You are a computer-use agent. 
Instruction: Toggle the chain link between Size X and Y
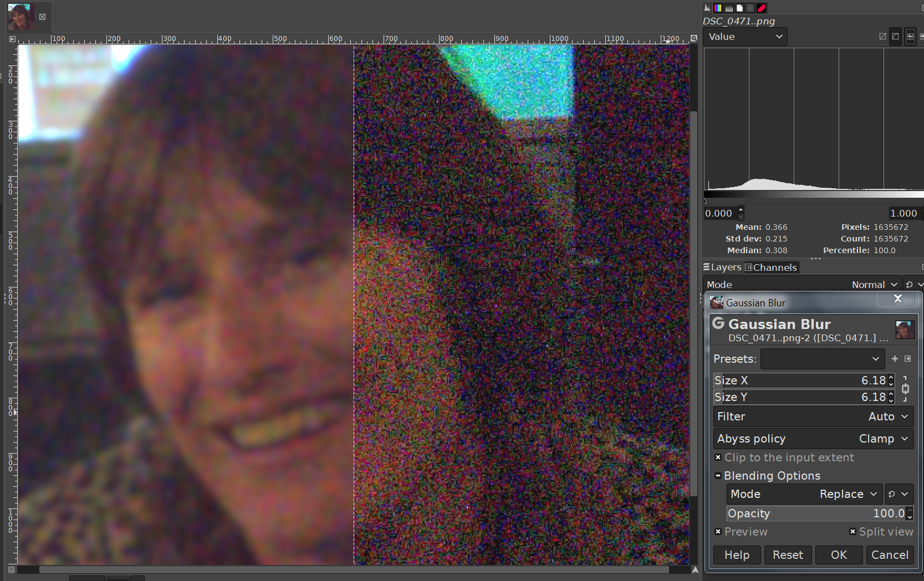pos(905,389)
